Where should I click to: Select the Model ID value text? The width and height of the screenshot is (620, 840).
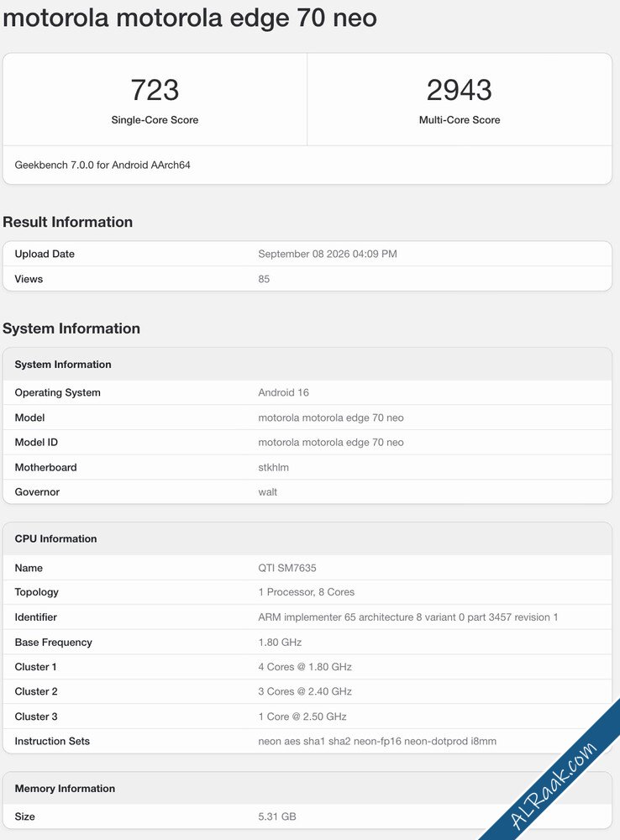(331, 443)
